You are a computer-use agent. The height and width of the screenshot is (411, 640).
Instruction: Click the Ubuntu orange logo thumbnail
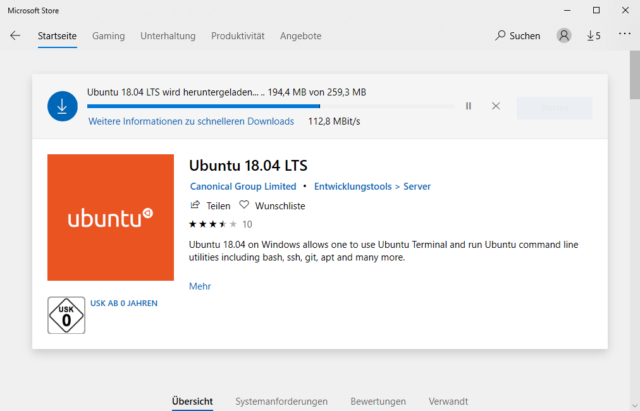pos(109,217)
